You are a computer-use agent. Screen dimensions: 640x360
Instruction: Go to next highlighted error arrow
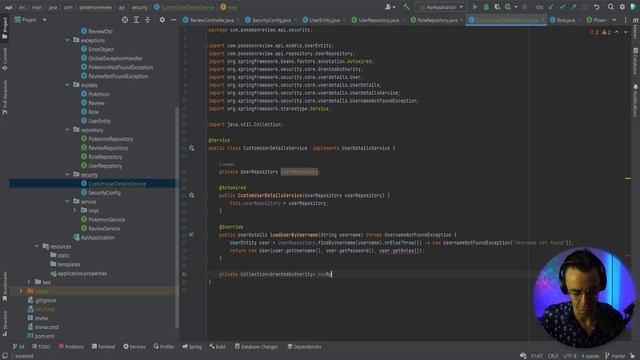pos(626,32)
